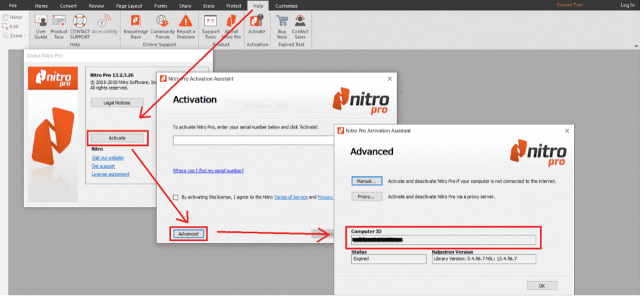Close the Advanced dialog window
Viewport: 644px width, 296px height.
coord(567,131)
